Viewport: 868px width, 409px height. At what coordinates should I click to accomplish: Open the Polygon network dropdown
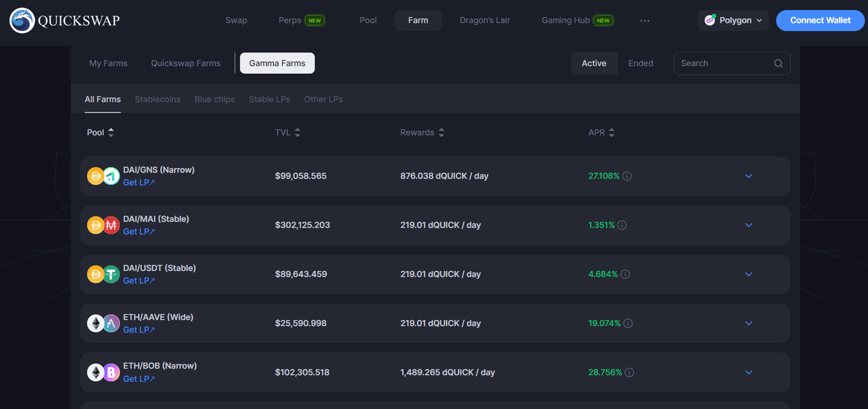click(x=733, y=20)
